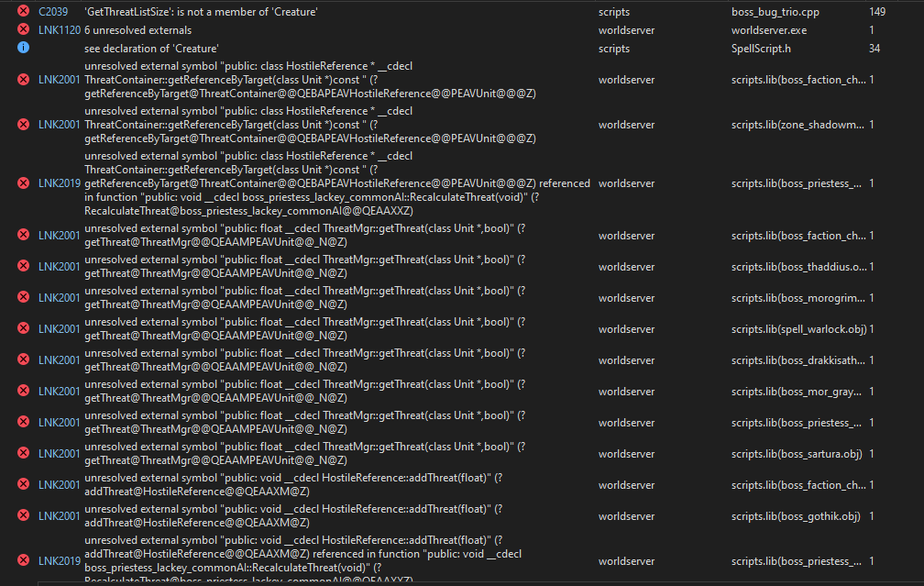Open LNK2001 link on boss_mor_gray row
This screenshot has width=924, height=586.
click(x=60, y=392)
